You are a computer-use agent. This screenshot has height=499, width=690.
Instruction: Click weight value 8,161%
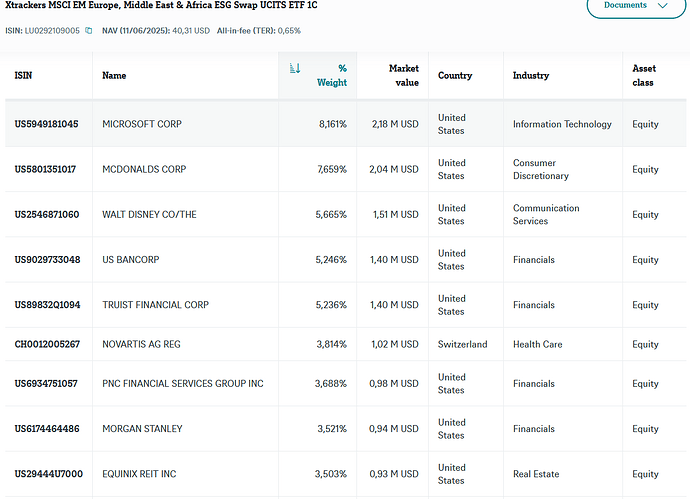tap(333, 124)
